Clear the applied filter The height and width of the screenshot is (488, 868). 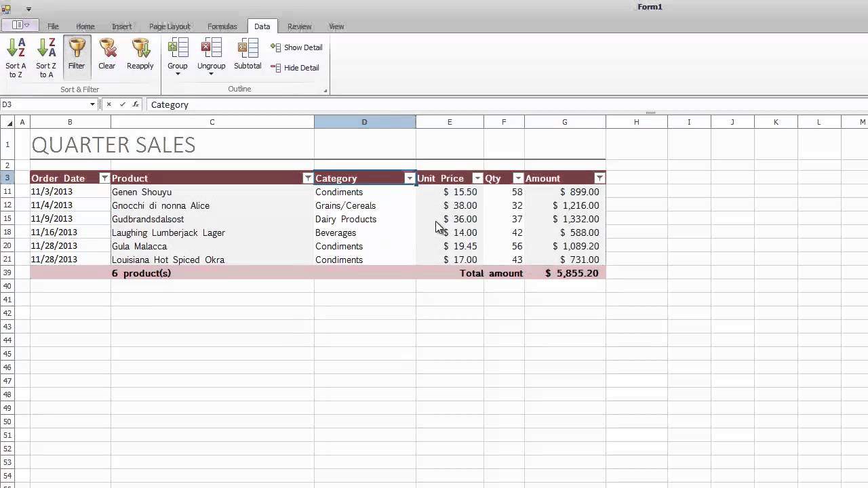tap(107, 54)
